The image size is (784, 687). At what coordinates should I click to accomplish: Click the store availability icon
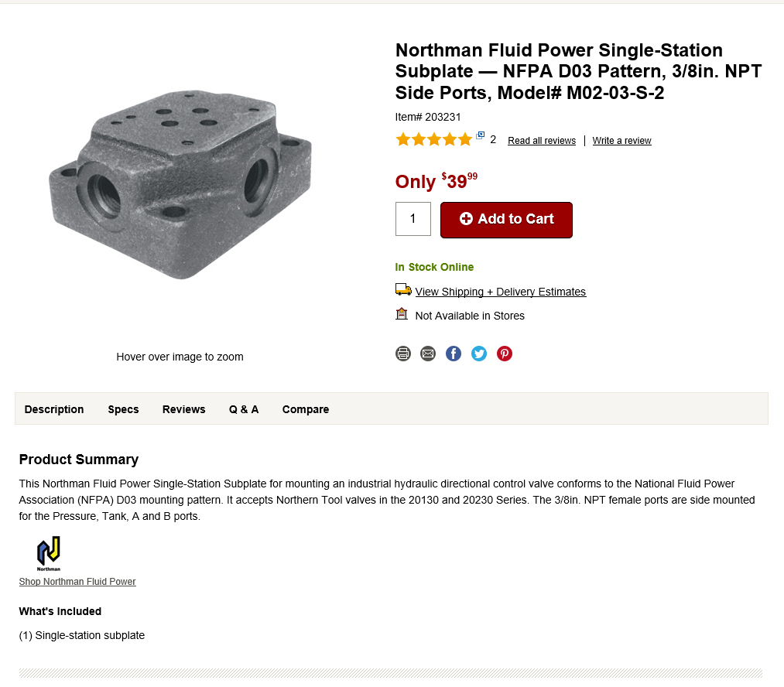[x=402, y=314]
